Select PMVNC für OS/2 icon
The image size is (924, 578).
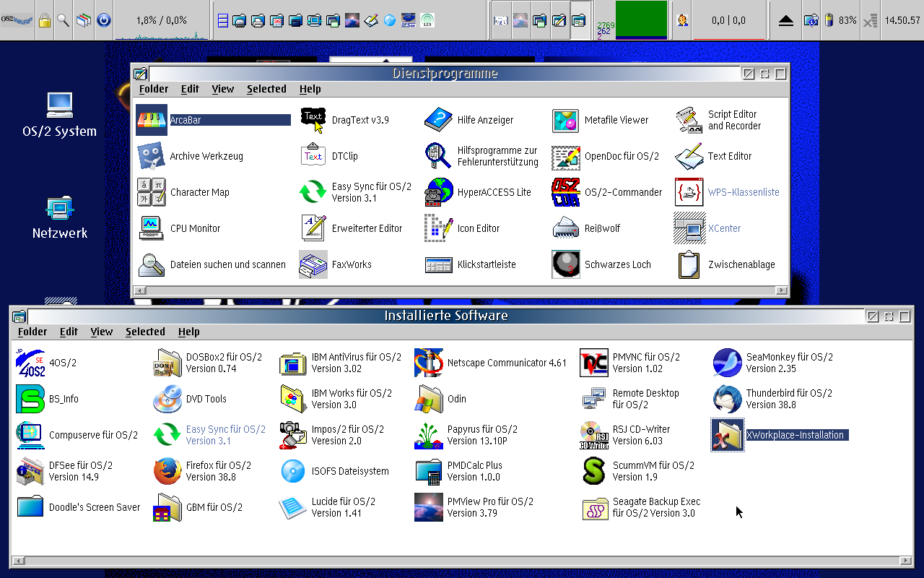(594, 363)
